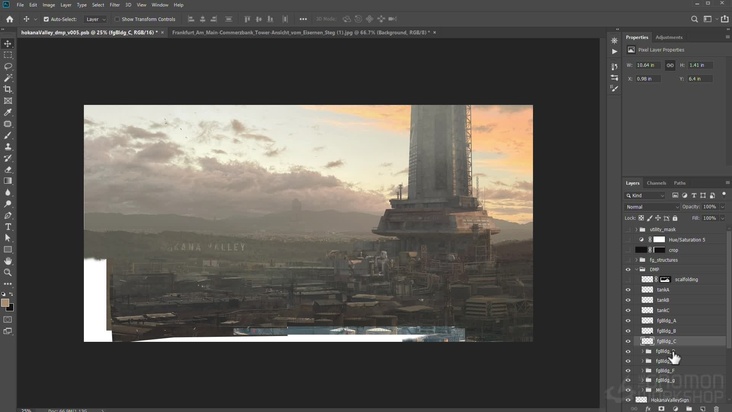
Task: Click the background color swatch
Action: point(10,308)
